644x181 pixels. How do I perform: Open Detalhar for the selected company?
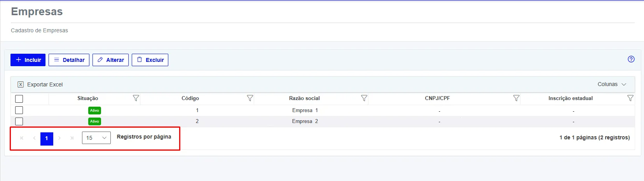69,60
